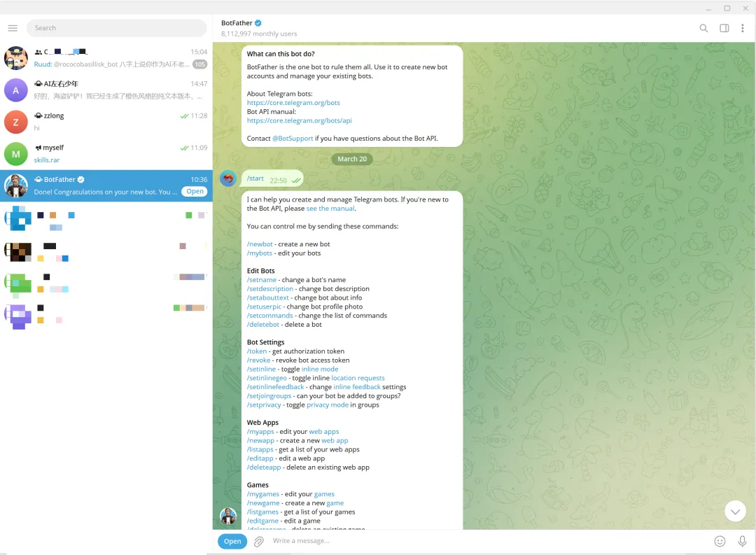Image resolution: width=756 pixels, height=555 pixels.
Task: Attach a file with the paperclip icon
Action: point(259,542)
